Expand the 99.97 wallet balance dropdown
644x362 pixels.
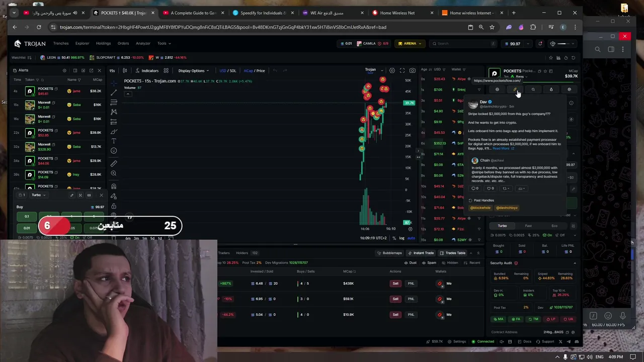pos(527,44)
